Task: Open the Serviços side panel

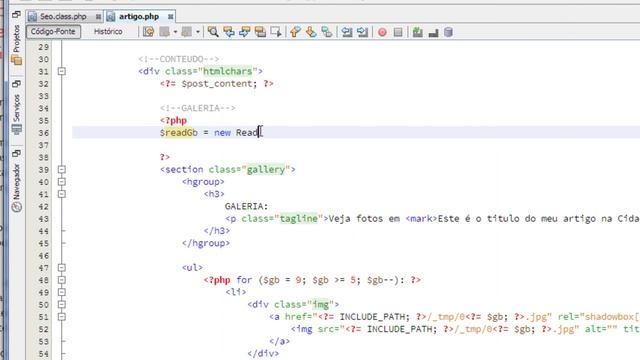Action: tap(16, 108)
